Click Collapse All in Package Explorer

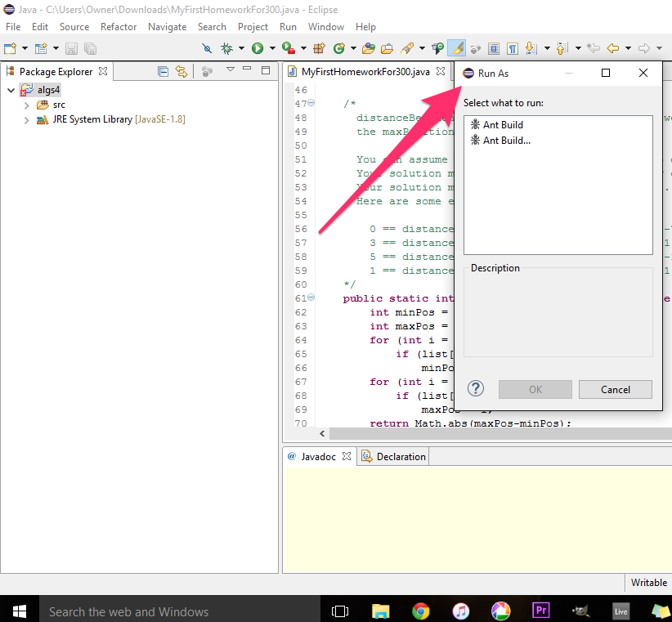(x=163, y=71)
